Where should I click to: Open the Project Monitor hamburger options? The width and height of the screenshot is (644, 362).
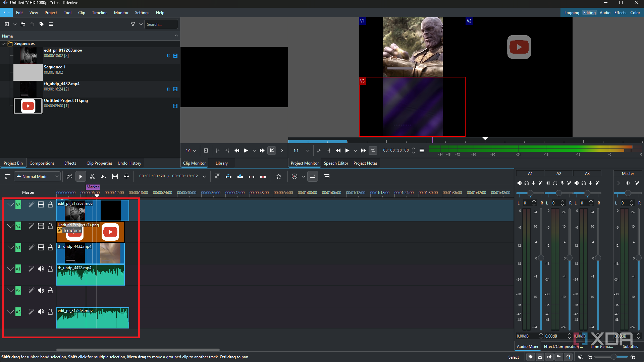422,150
